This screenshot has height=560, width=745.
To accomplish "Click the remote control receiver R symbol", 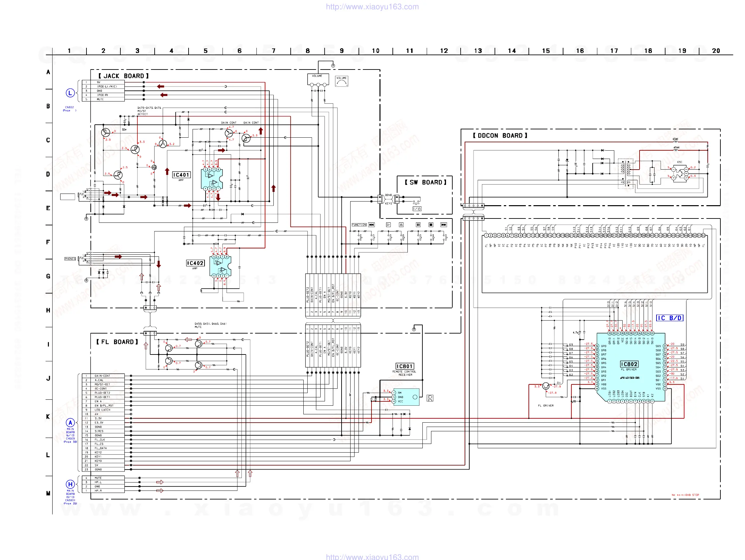I will (430, 398).
